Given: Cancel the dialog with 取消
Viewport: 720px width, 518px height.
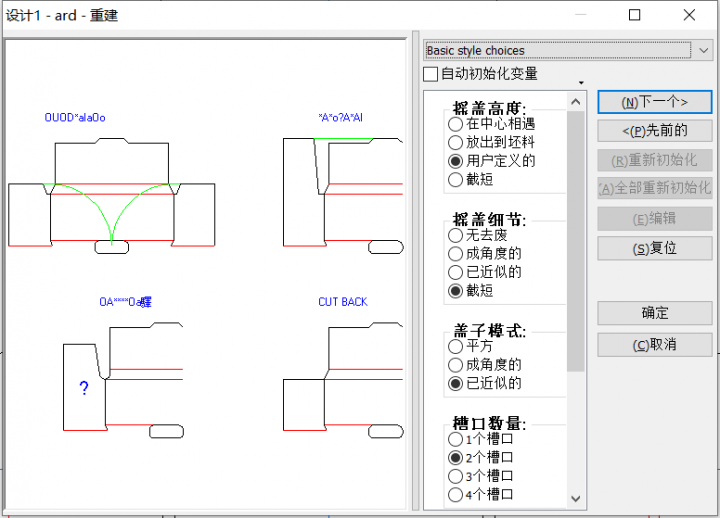Looking at the screenshot, I should (654, 345).
